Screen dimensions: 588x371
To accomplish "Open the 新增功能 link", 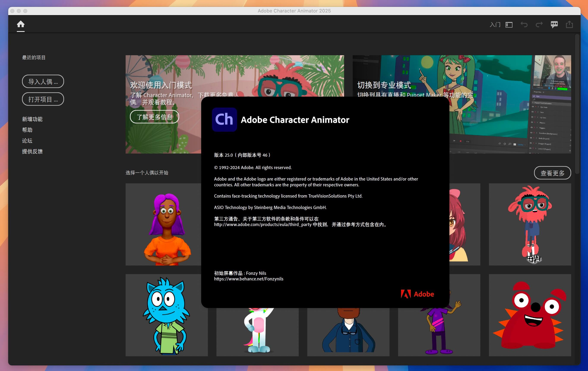I will [x=32, y=119].
